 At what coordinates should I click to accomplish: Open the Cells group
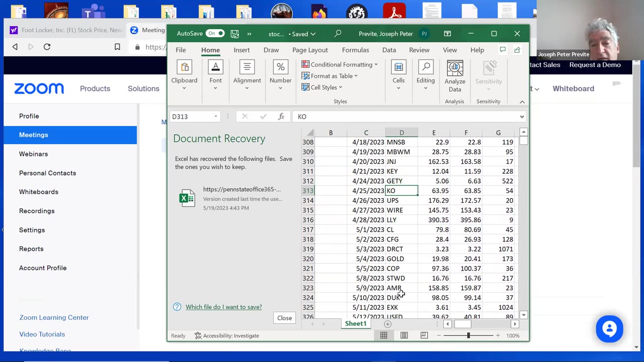click(x=398, y=75)
